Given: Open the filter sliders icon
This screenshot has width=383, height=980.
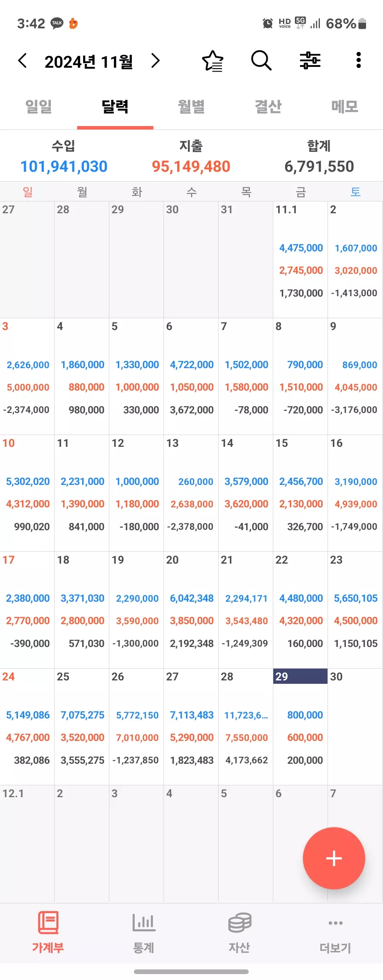Looking at the screenshot, I should pyautogui.click(x=310, y=61).
